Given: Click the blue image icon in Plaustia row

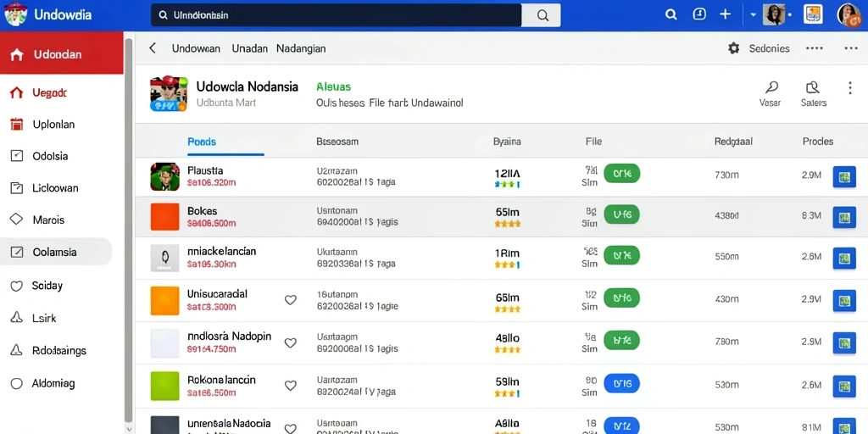Looking at the screenshot, I should pos(844,177).
